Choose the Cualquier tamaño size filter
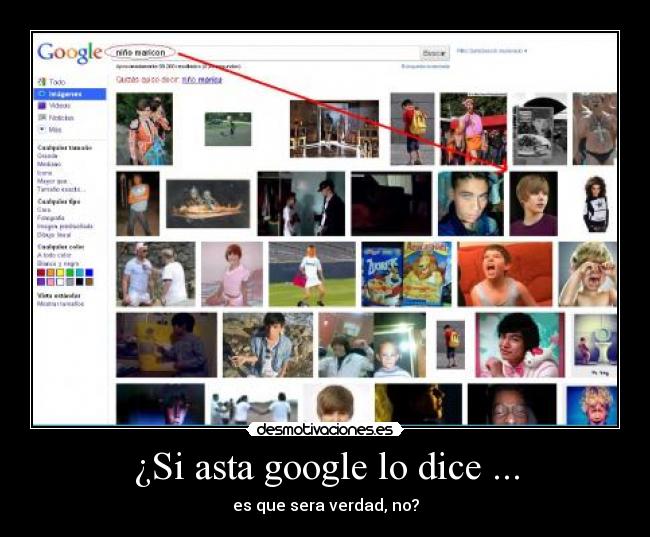Viewport: 650px width, 537px height. [x=64, y=148]
